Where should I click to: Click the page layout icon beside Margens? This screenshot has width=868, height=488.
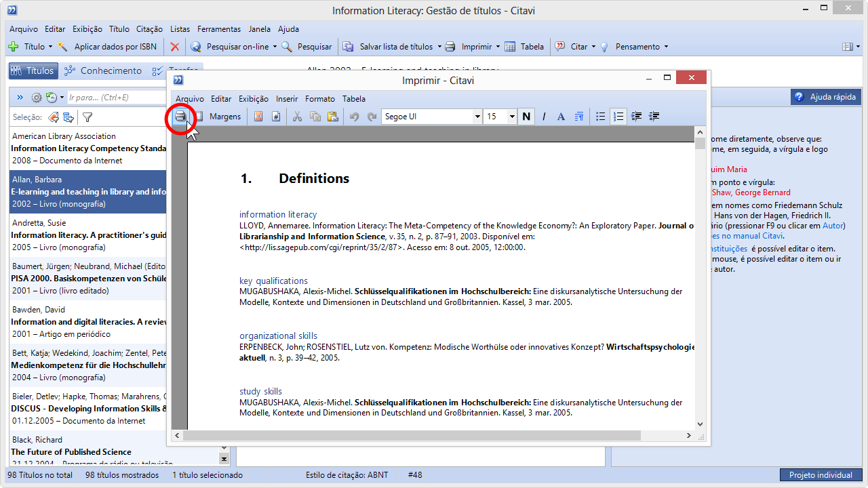coord(199,117)
